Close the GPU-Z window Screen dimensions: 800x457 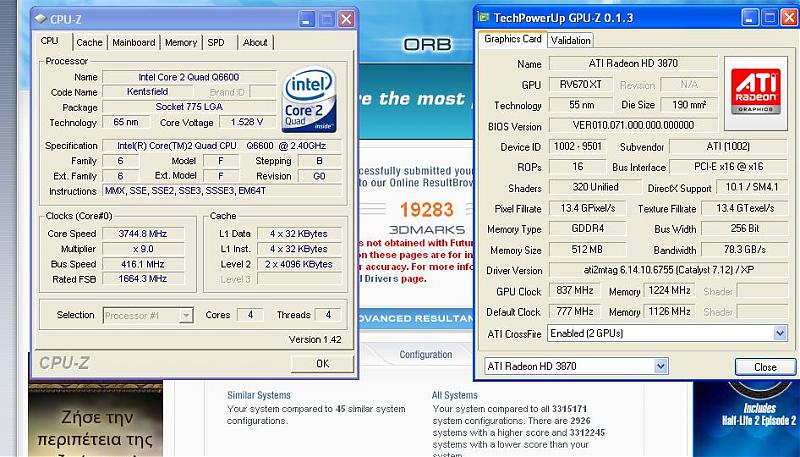tap(790, 18)
